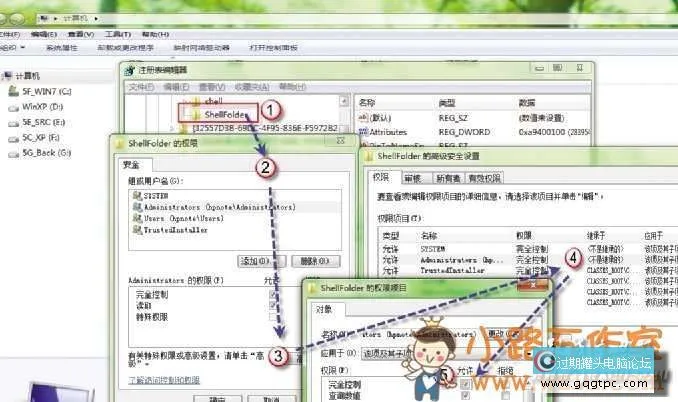Viewport: 678px width, 402px height.
Task: Switch to 所有者 tab in advanced security settings
Action: [448, 178]
